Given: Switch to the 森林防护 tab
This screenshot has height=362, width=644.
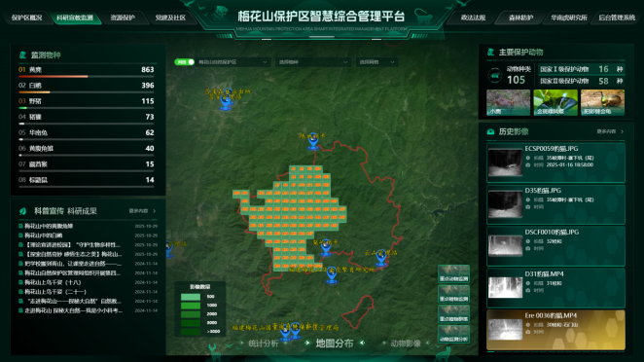Looking at the screenshot, I should (x=520, y=18).
